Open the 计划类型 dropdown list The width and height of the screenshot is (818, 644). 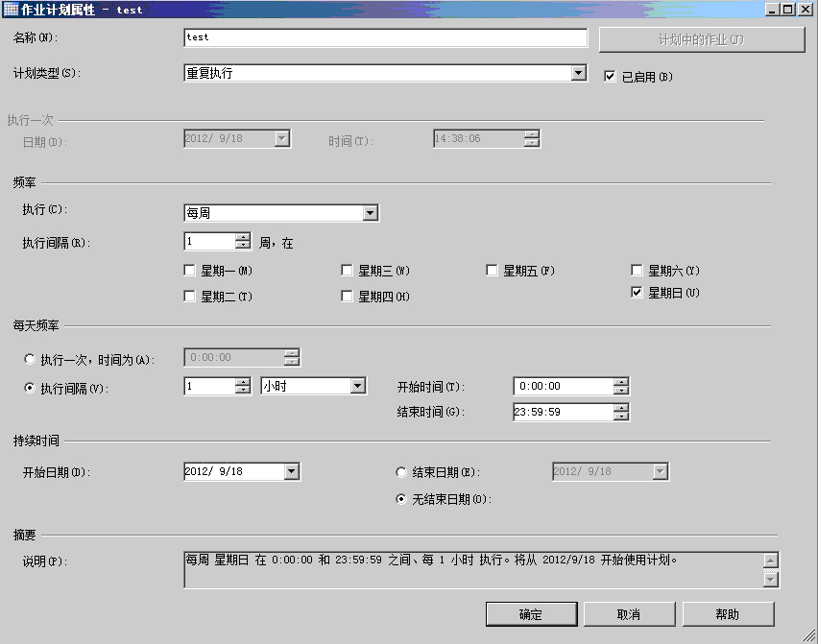(578, 73)
